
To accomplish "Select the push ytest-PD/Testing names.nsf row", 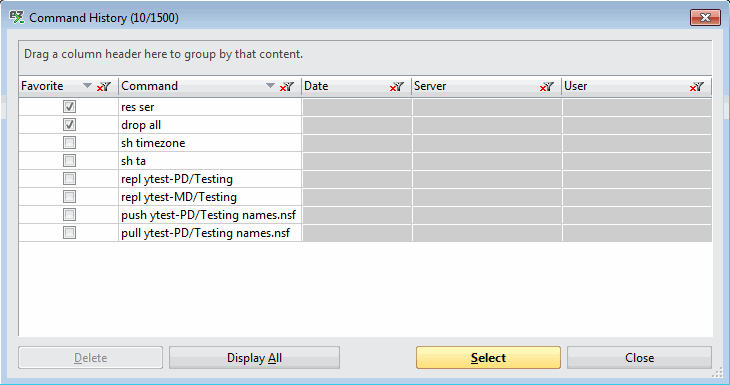I will [x=365, y=215].
